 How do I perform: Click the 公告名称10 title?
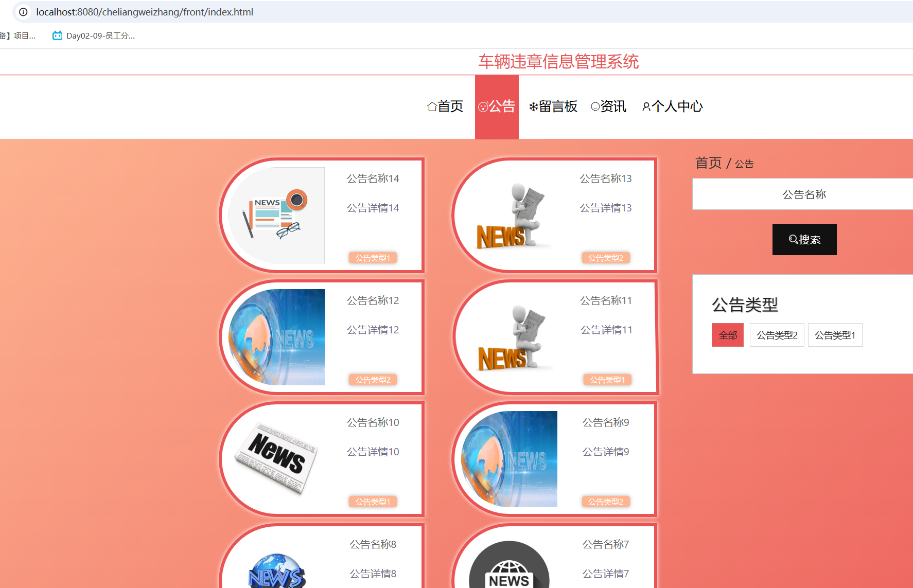click(x=373, y=422)
